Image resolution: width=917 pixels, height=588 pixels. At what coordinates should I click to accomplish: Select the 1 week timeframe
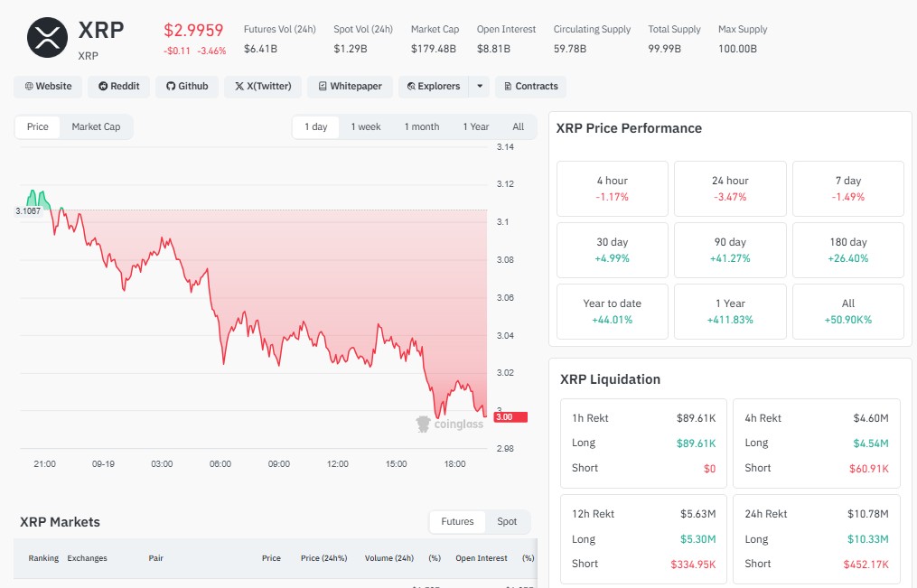click(x=366, y=126)
